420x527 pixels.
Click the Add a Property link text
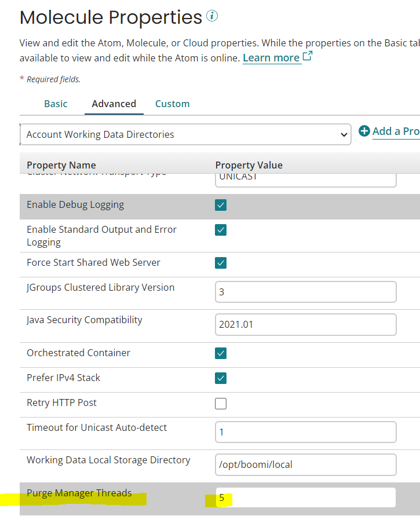click(x=396, y=131)
